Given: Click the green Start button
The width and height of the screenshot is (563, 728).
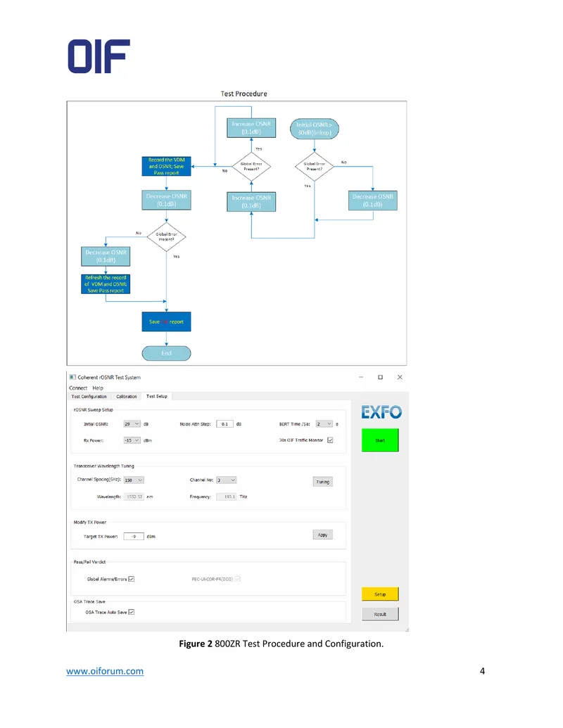Looking at the screenshot, I should coord(380,440).
